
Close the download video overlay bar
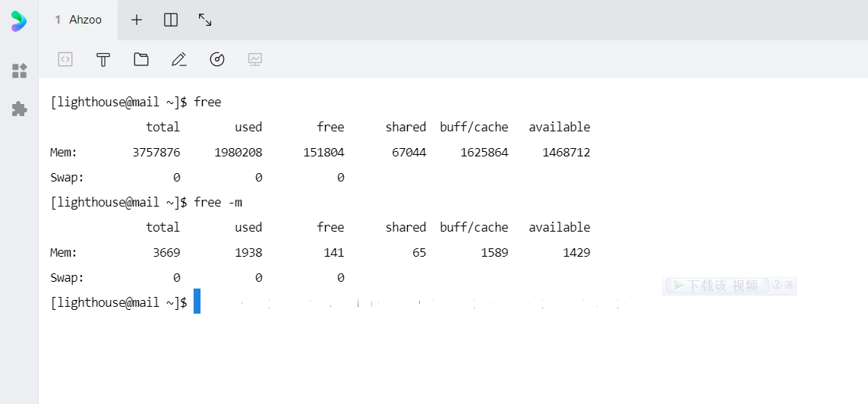click(790, 285)
